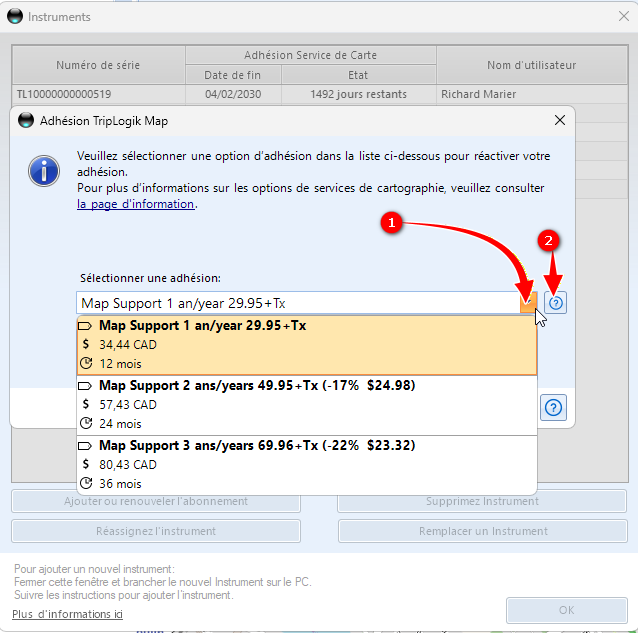Click the 24 mois duration line

click(120, 424)
